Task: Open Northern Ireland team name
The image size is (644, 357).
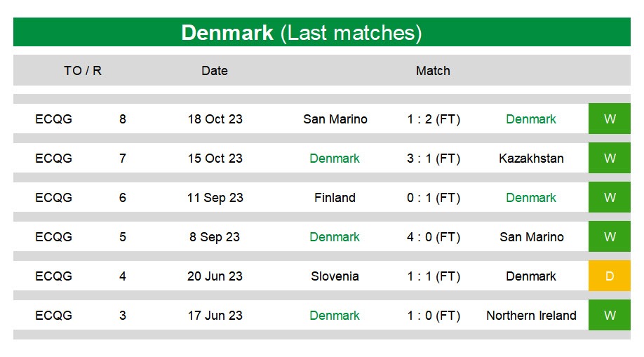Action: coord(532,316)
